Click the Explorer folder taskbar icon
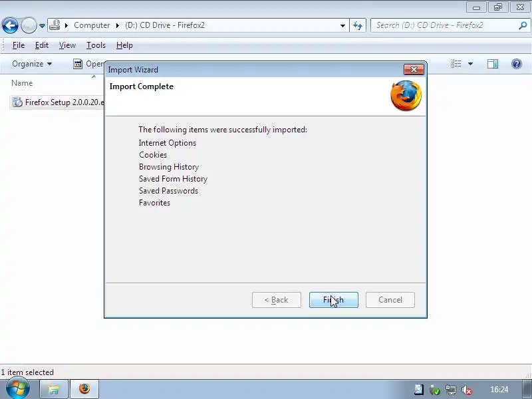 (x=54, y=389)
